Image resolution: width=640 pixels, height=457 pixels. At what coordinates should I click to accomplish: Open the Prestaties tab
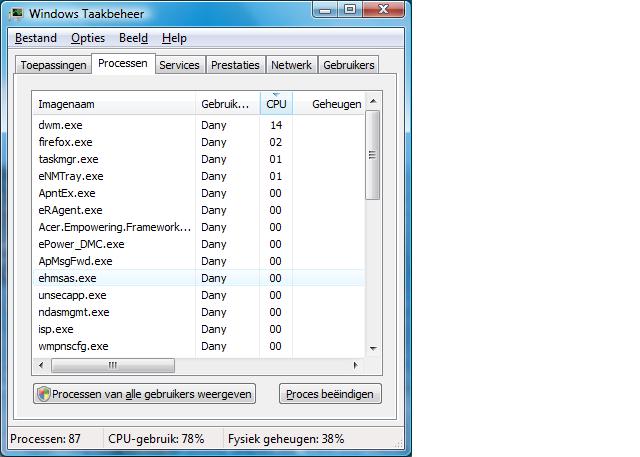[235, 65]
